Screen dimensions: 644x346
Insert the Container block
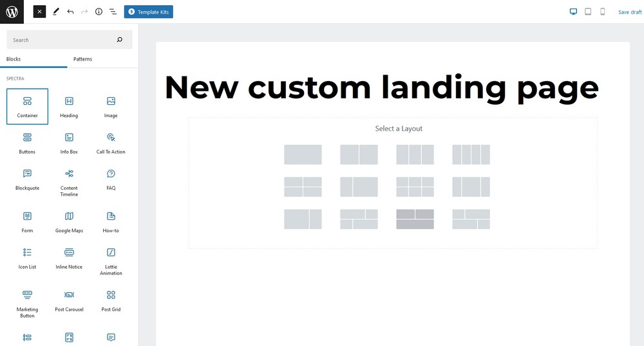pos(27,107)
